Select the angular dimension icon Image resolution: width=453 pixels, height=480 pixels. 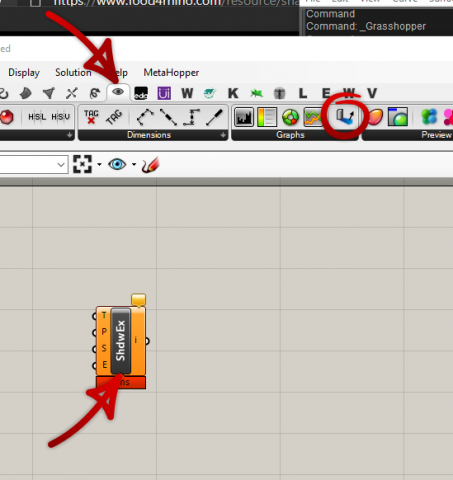click(145, 117)
